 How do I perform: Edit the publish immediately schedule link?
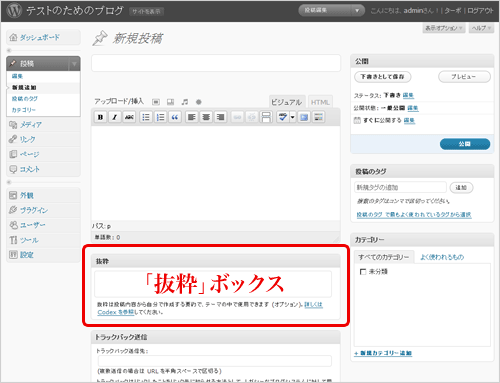tap(409, 120)
